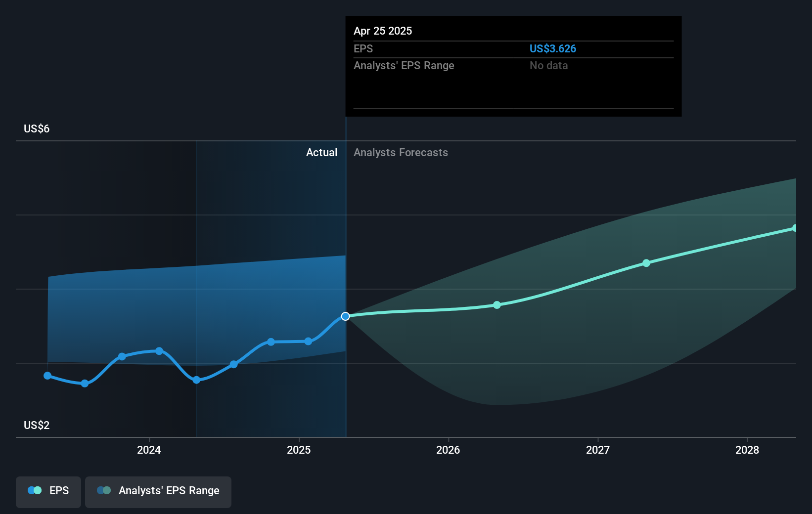
Task: Select the EPS point at the 2025 tick
Action: 308,341
